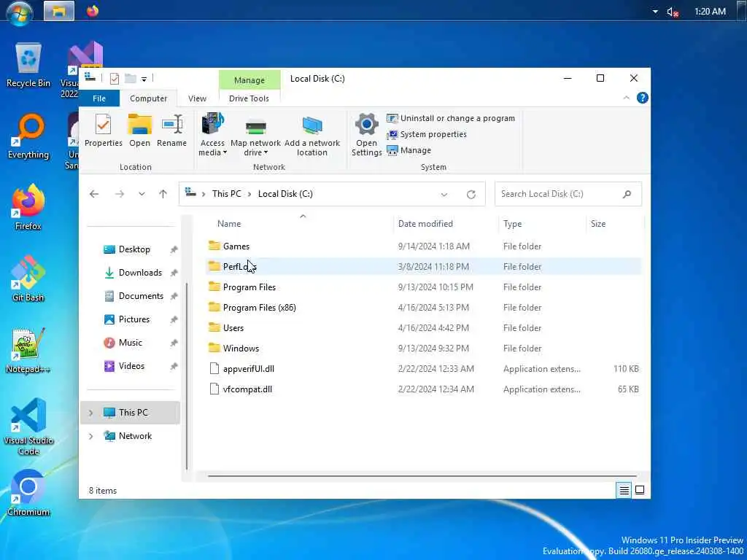Click the Rename icon in ribbon
Screen dimensions: 747x560
[172, 130]
